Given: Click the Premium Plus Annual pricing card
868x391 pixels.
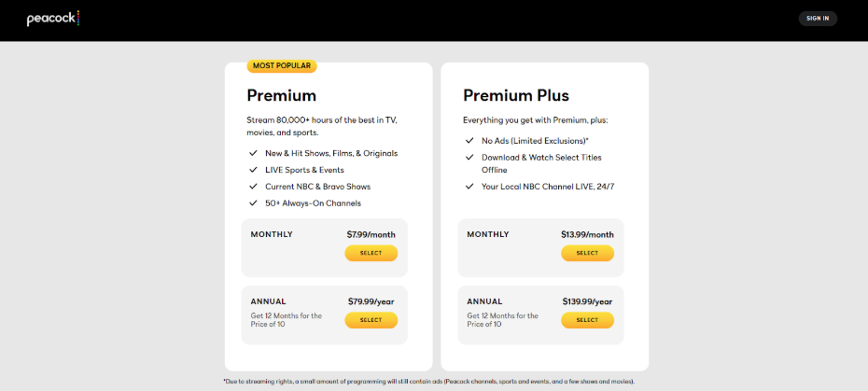Looking at the screenshot, I should 540,314.
